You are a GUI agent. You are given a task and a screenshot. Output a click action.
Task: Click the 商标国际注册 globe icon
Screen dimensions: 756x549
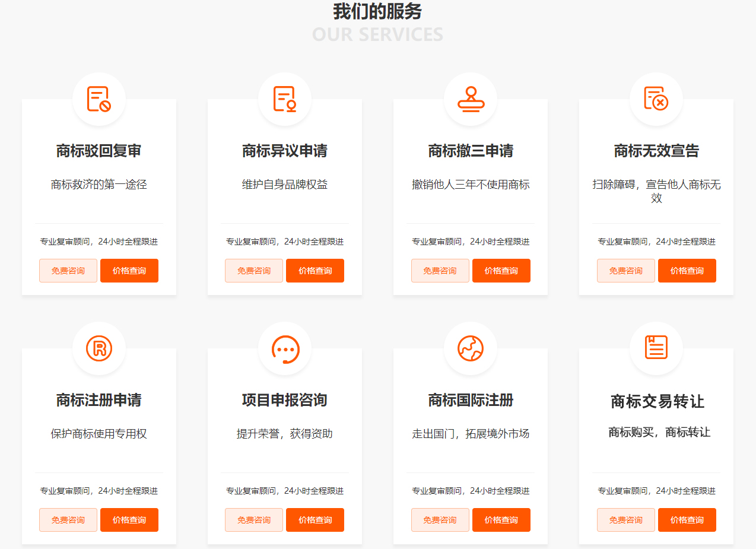point(471,348)
